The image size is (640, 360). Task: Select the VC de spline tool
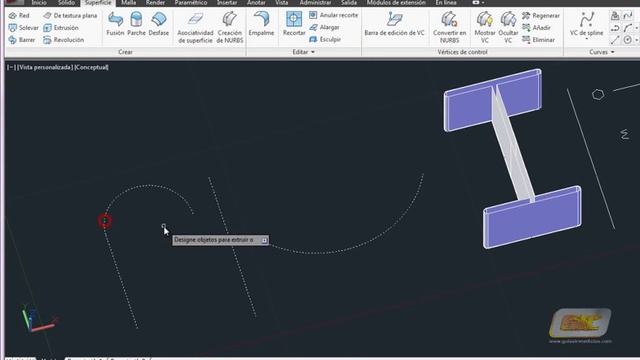[x=587, y=23]
